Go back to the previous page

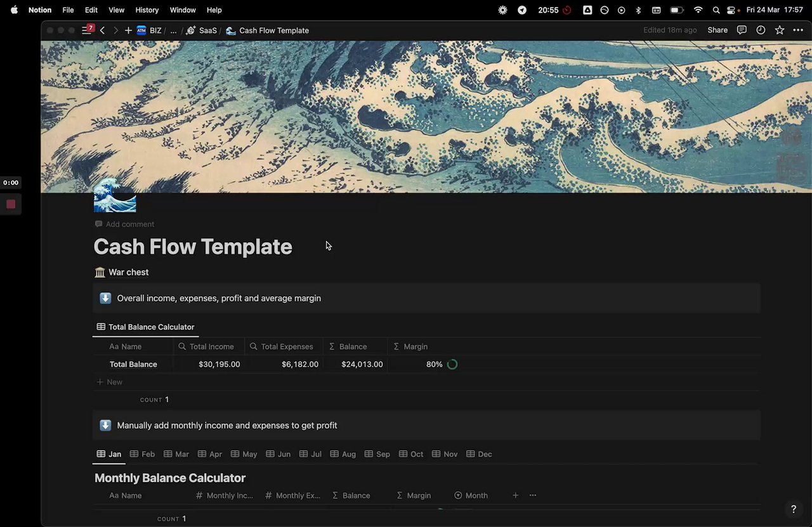click(x=102, y=30)
